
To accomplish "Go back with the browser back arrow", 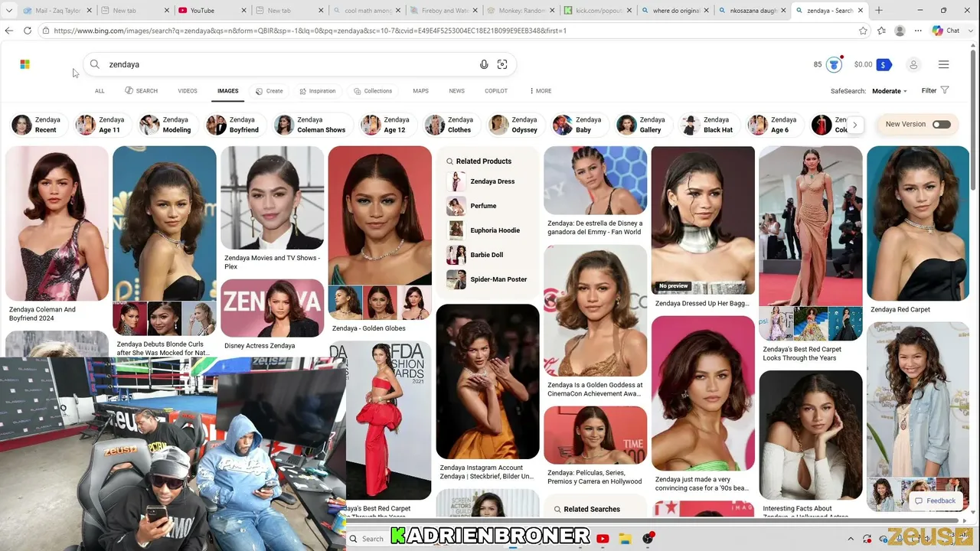I will (x=9, y=31).
